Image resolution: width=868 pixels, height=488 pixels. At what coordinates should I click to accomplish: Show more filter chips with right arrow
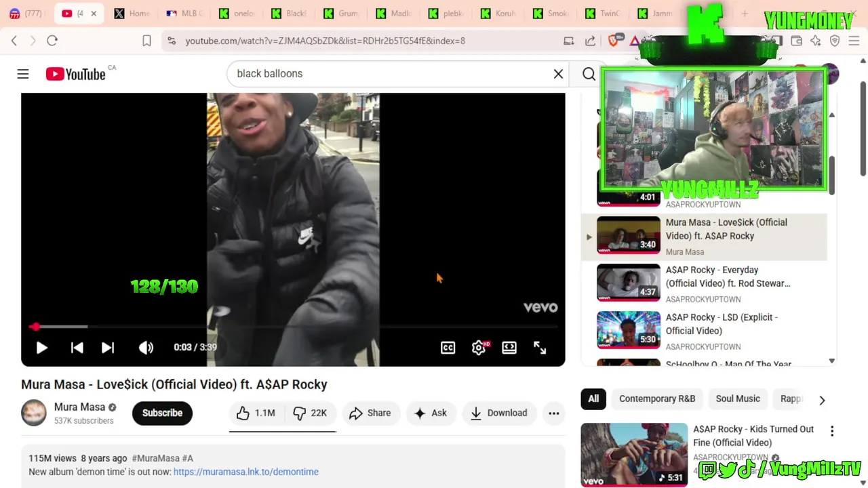coord(822,400)
